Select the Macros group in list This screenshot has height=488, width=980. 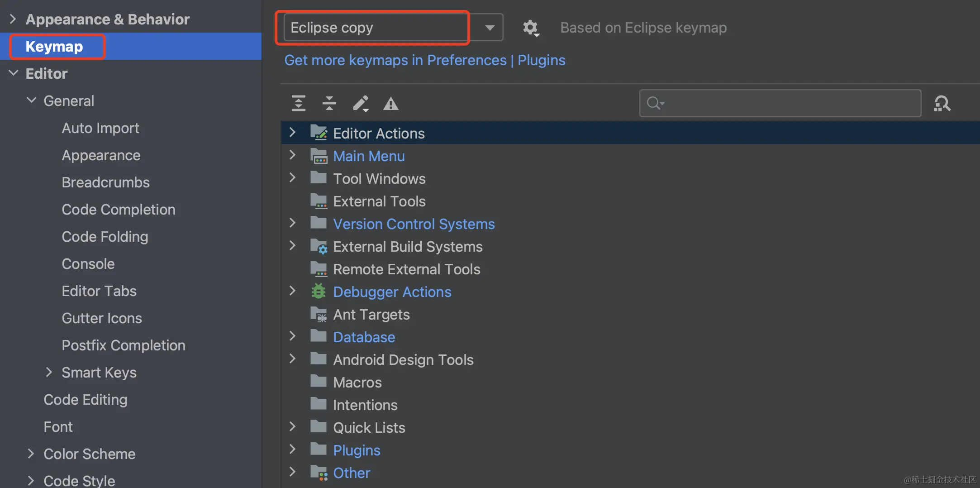point(357,382)
